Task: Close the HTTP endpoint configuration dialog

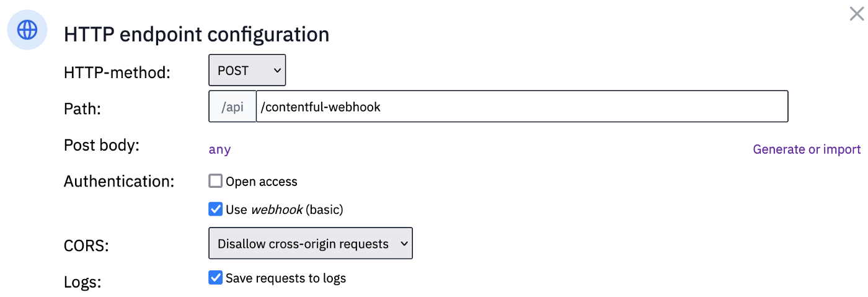Action: pyautogui.click(x=856, y=14)
